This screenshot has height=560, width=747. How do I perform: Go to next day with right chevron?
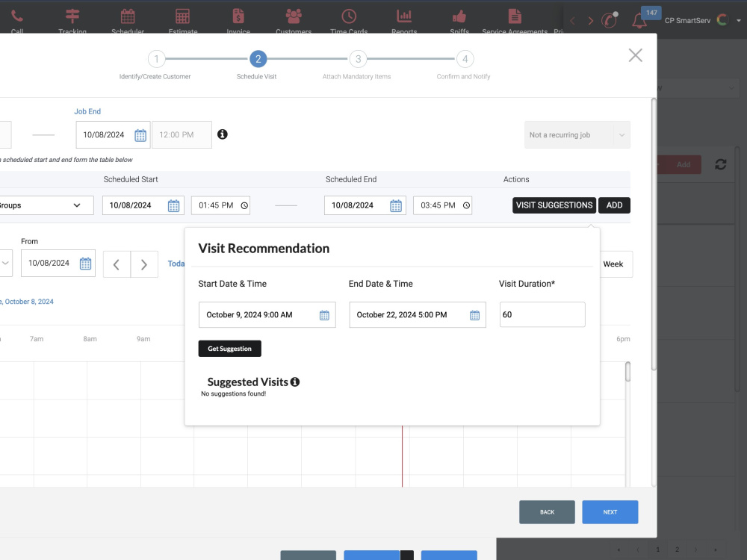tap(144, 264)
